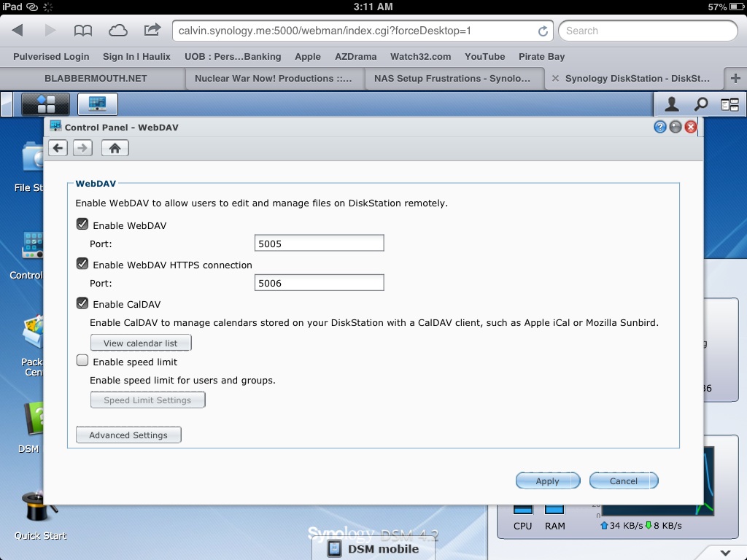The height and width of the screenshot is (560, 747).
Task: Focus the HTTPS port 5006 field
Action: 320,282
